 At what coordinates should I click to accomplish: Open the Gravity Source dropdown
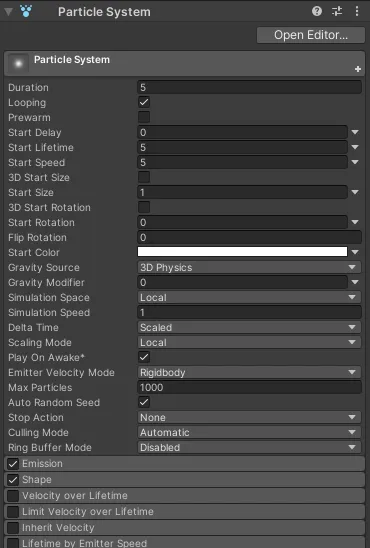(x=249, y=267)
